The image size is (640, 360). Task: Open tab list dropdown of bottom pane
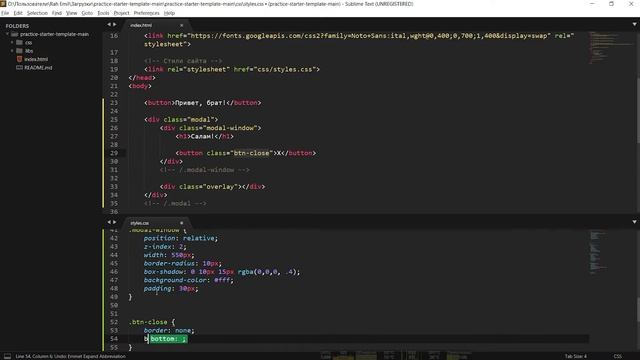click(x=634, y=222)
